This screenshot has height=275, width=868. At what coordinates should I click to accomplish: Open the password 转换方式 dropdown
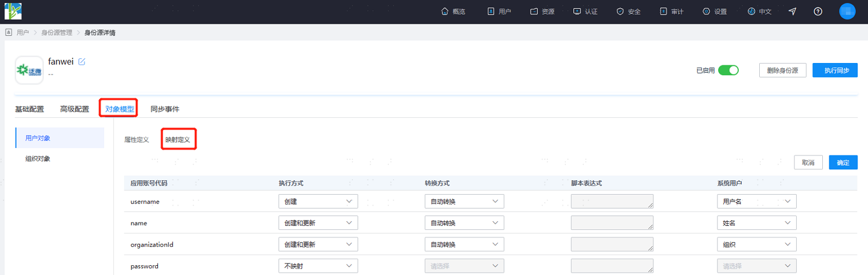tap(464, 266)
